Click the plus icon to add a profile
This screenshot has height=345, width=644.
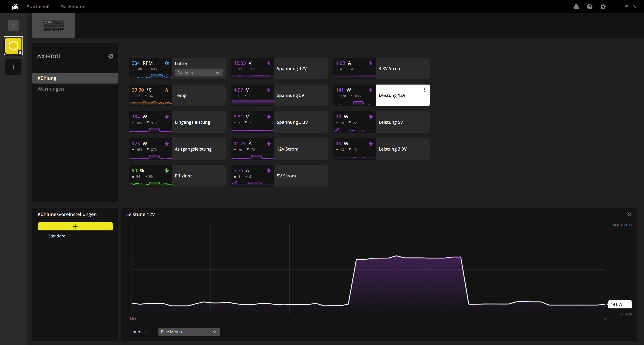[13, 67]
